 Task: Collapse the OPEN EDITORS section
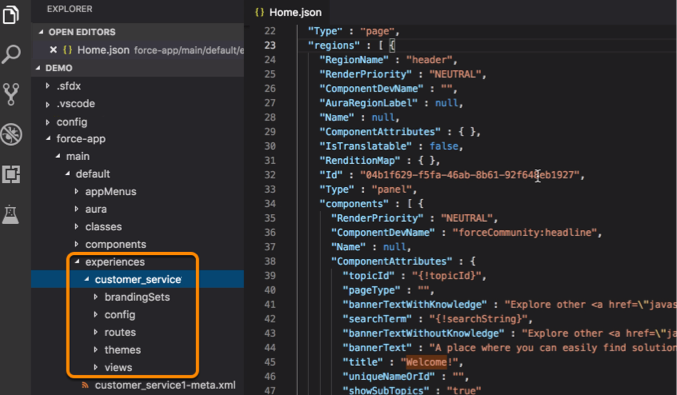41,32
